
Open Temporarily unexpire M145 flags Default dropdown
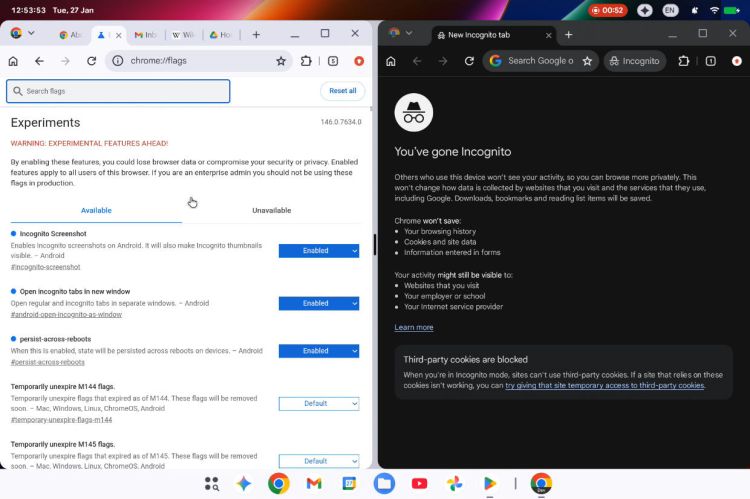(x=319, y=461)
